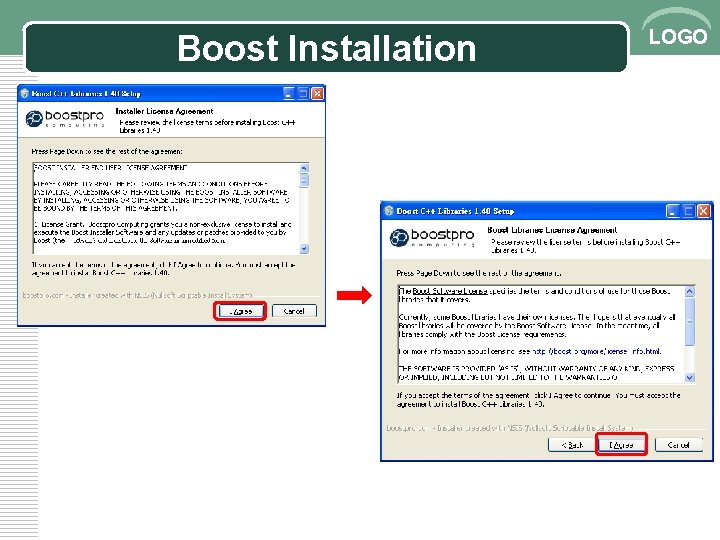Click title bar icon of Installer License window
720x540 pixels.
click(x=25, y=93)
